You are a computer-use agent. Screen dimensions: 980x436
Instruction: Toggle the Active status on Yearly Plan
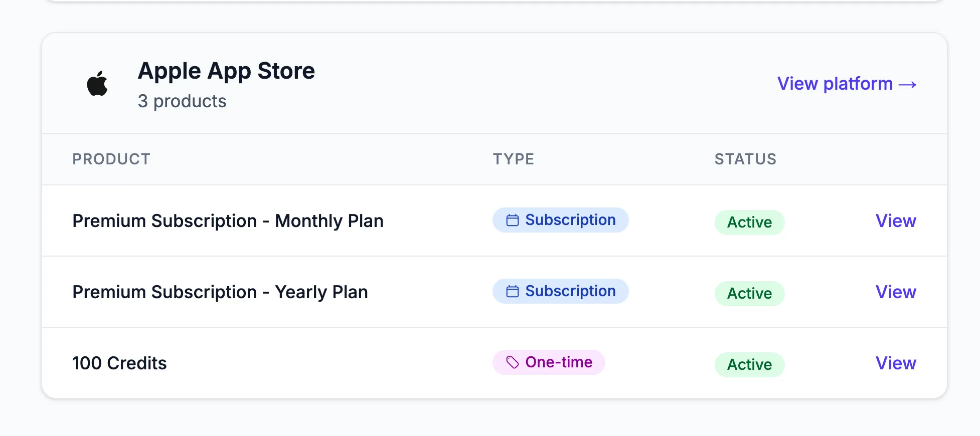point(749,293)
